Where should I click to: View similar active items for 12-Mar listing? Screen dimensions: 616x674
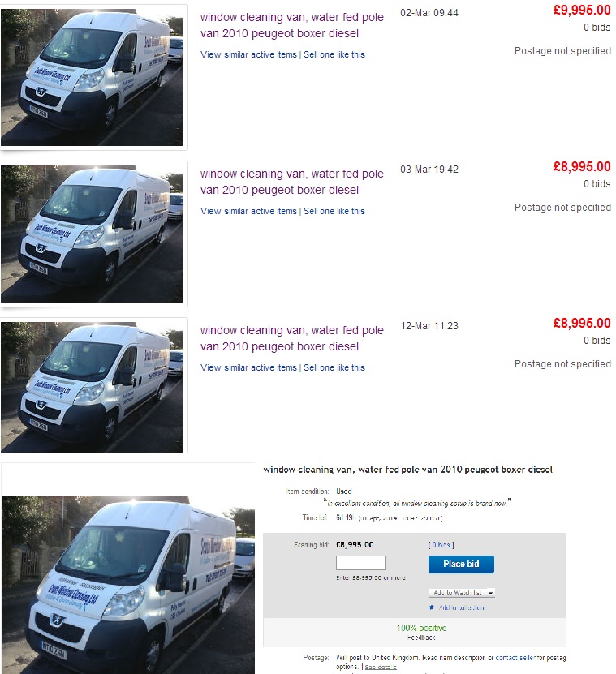point(248,367)
